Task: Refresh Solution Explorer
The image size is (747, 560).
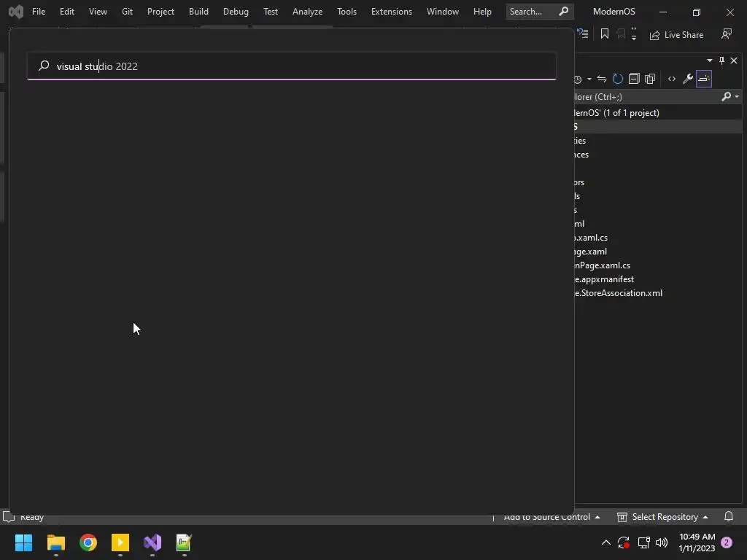Action: [x=617, y=79]
